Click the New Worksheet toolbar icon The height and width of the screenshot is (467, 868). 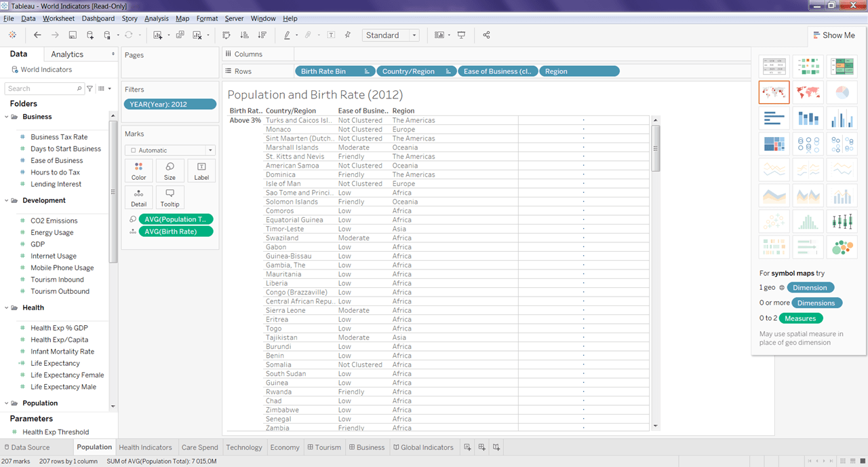pyautogui.click(x=157, y=35)
